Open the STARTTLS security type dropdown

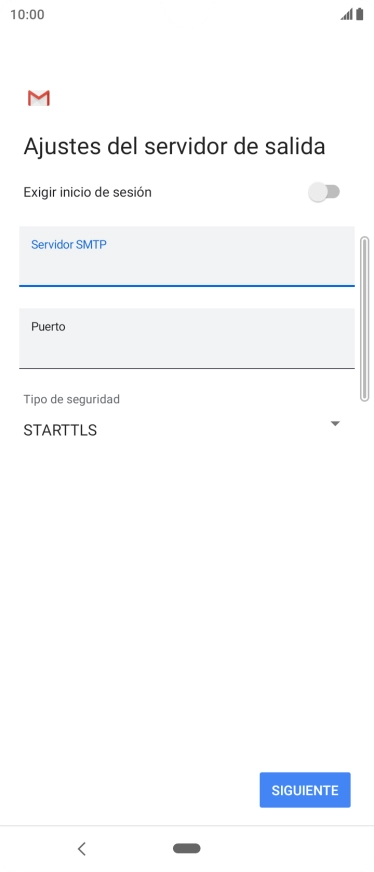182,430
